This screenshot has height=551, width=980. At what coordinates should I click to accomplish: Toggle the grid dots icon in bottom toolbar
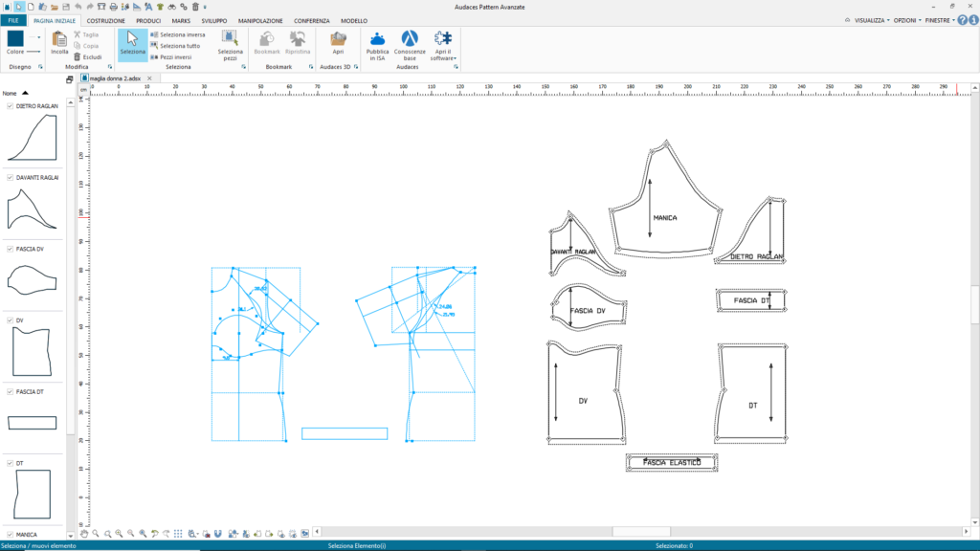[x=178, y=534]
